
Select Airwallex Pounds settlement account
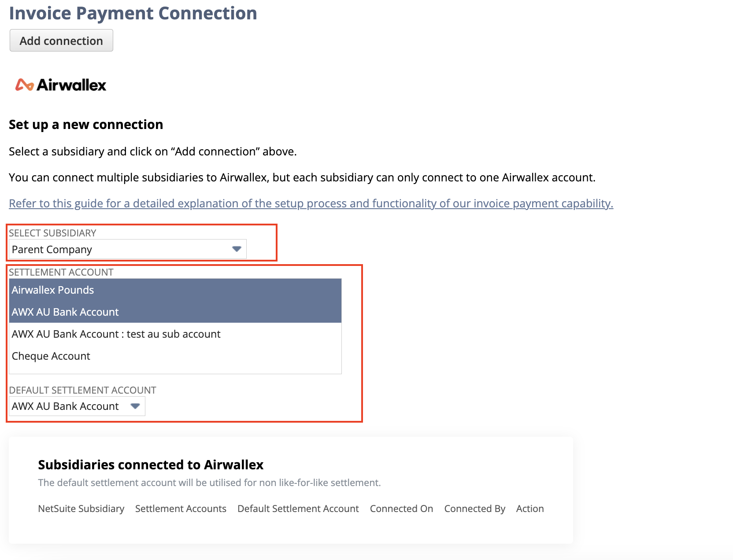point(175,290)
